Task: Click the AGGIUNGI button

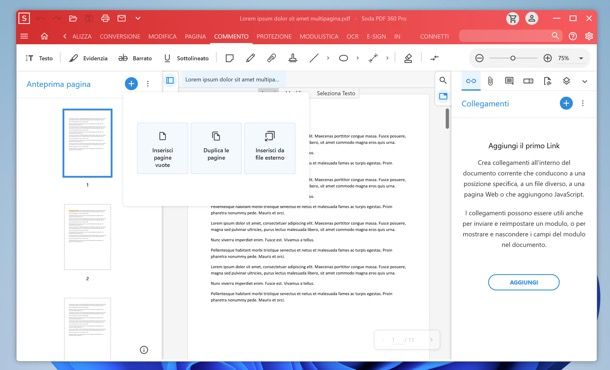Action: coord(524,282)
